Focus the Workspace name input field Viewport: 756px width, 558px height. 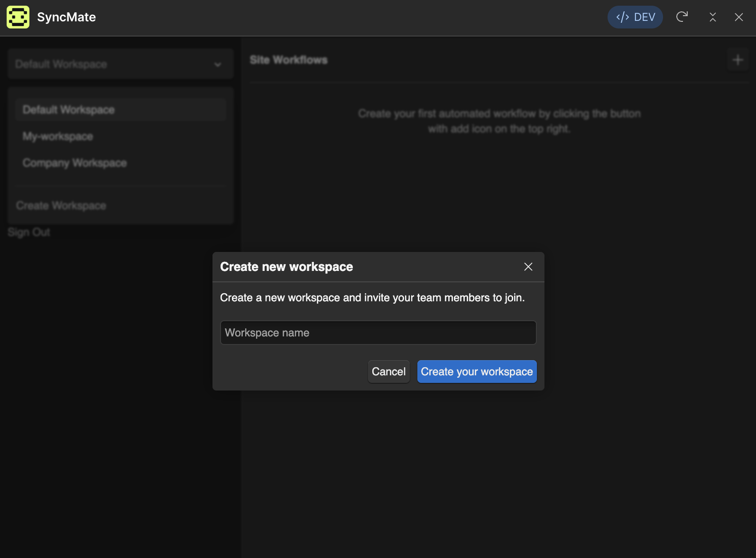tap(378, 333)
